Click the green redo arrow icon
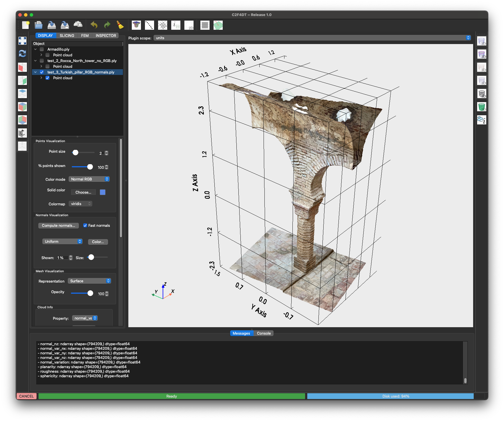Screen dimensions: 504x421 coord(107,25)
